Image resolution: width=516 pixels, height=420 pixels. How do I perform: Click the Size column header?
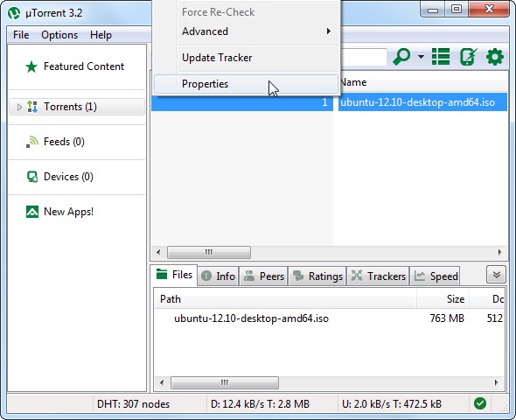pos(443,299)
